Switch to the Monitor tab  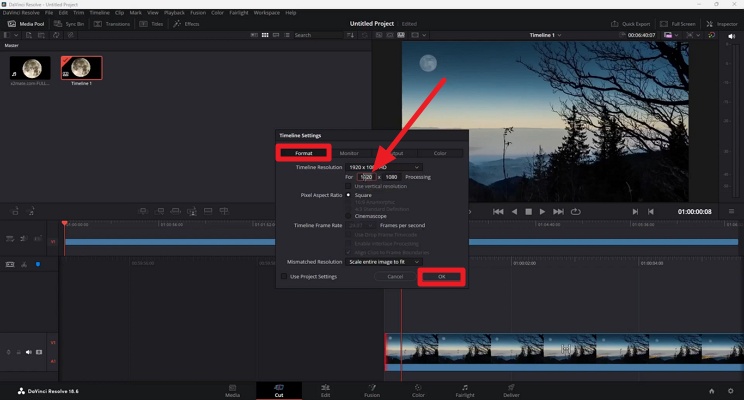pos(349,153)
